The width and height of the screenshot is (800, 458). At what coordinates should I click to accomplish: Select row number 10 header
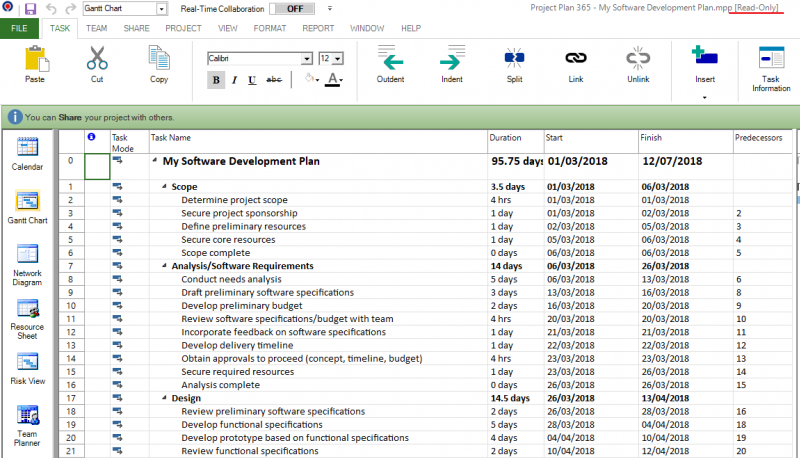pyautogui.click(x=71, y=306)
